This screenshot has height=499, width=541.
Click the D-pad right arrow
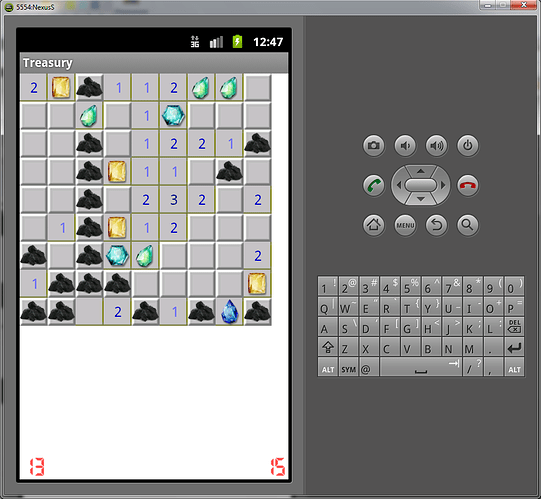tap(443, 185)
